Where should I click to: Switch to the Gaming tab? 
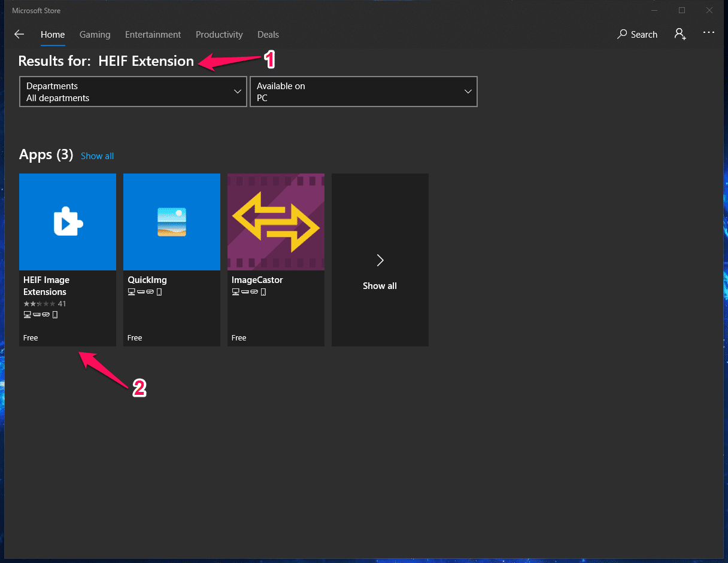tap(95, 34)
